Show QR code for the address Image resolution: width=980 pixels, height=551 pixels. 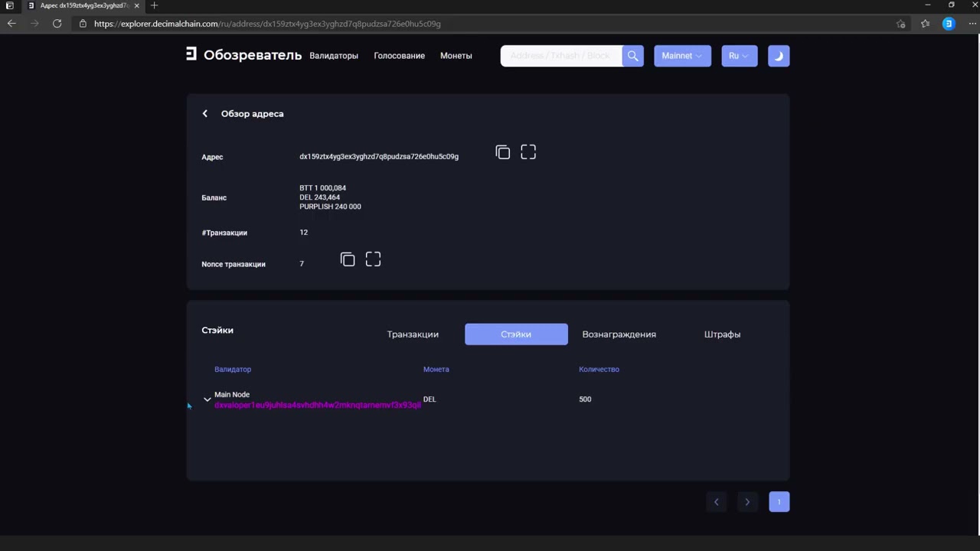coord(528,152)
